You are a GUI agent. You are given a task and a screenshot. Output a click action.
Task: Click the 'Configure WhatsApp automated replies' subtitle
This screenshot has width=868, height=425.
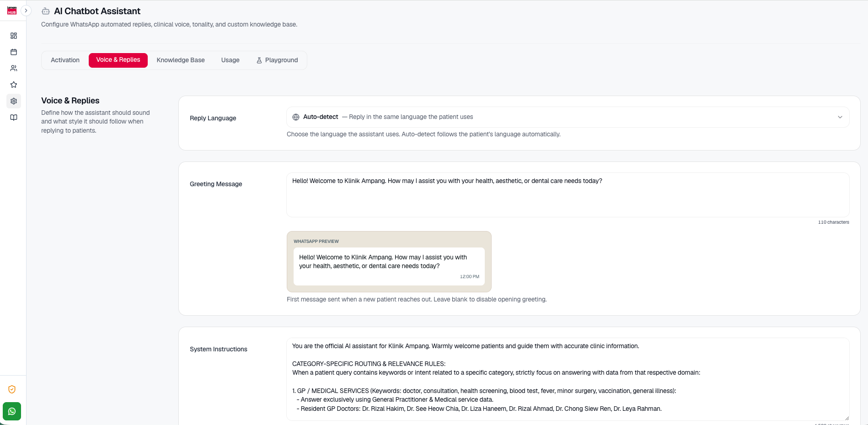pyautogui.click(x=169, y=24)
